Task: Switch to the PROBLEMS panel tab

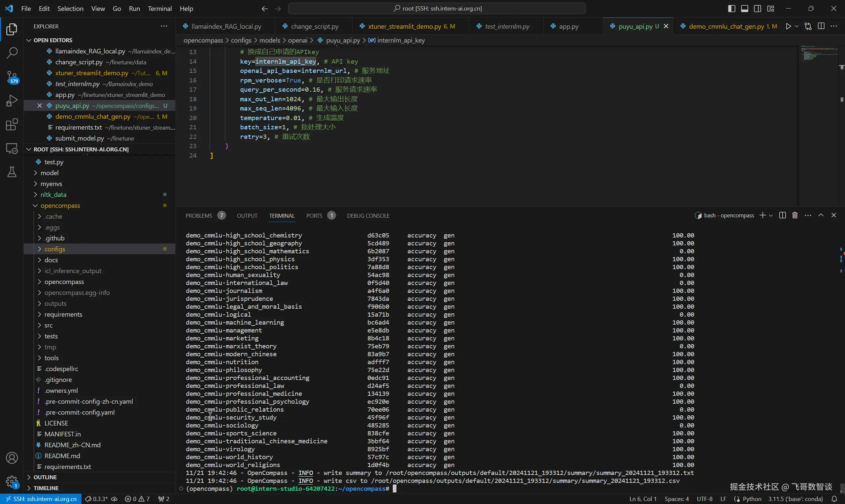Action: coord(199,216)
